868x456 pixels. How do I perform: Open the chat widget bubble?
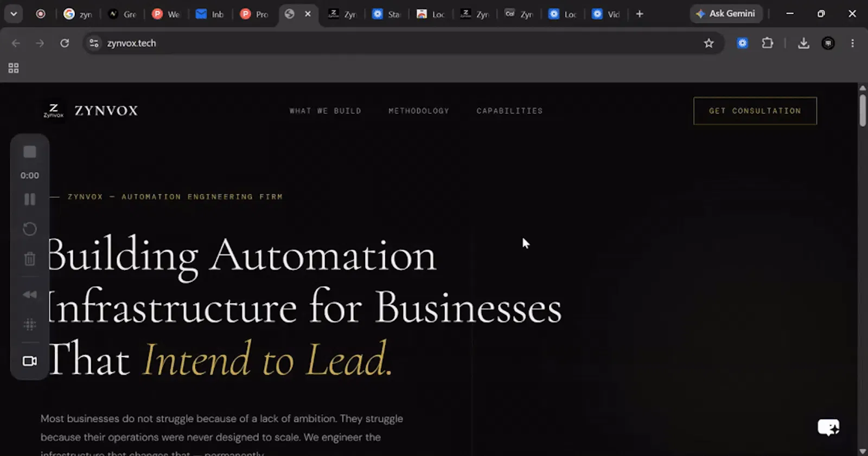(x=828, y=427)
